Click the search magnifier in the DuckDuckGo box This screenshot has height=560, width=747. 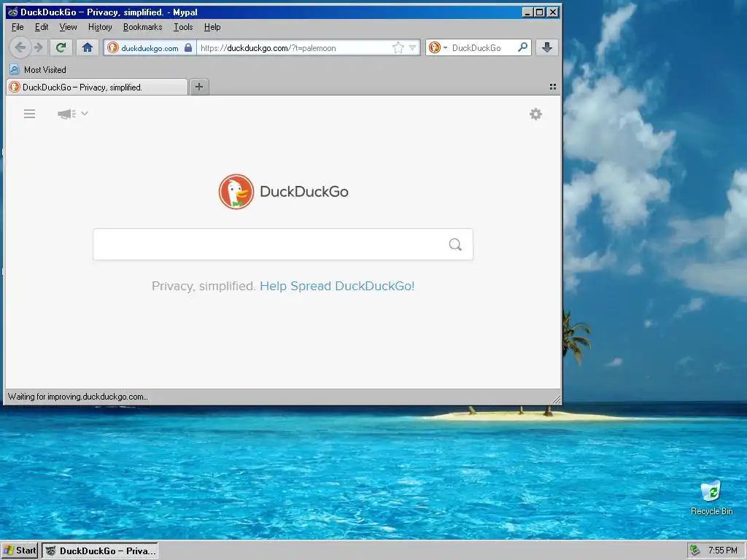point(455,244)
